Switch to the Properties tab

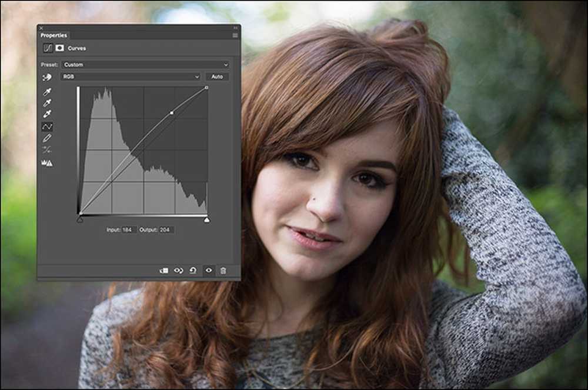point(54,35)
